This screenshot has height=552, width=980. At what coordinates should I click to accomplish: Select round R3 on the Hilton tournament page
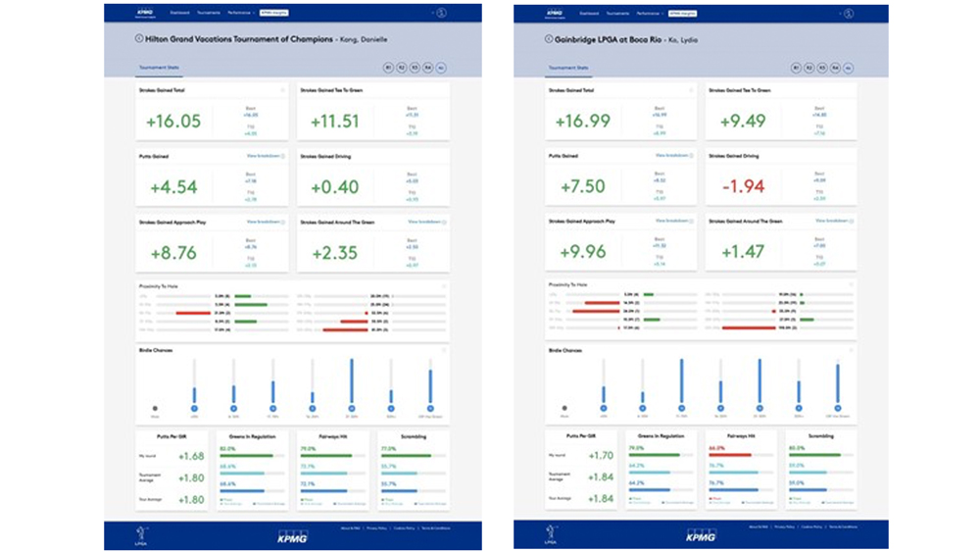pyautogui.click(x=415, y=68)
